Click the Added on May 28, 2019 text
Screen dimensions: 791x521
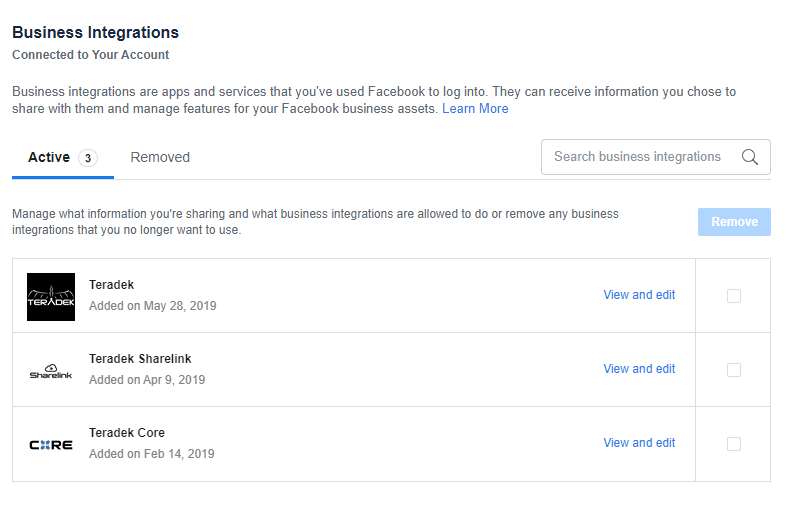click(x=152, y=306)
